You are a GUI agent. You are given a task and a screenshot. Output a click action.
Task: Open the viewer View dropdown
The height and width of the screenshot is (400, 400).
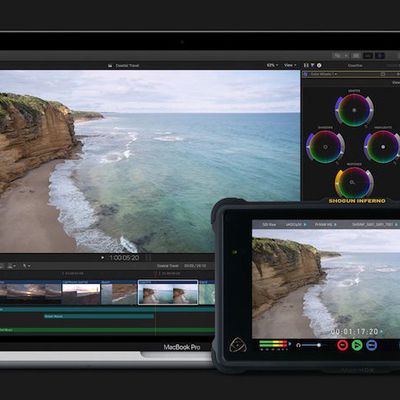coord(290,65)
